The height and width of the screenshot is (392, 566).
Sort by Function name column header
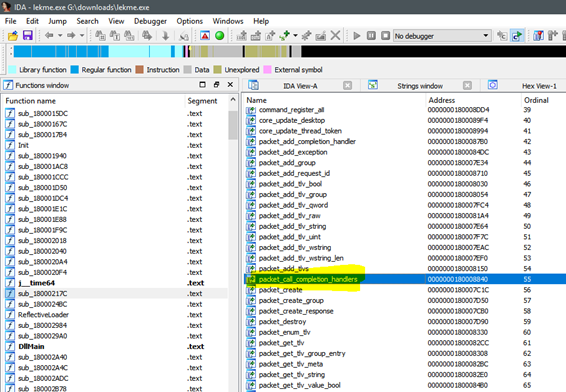coord(94,101)
